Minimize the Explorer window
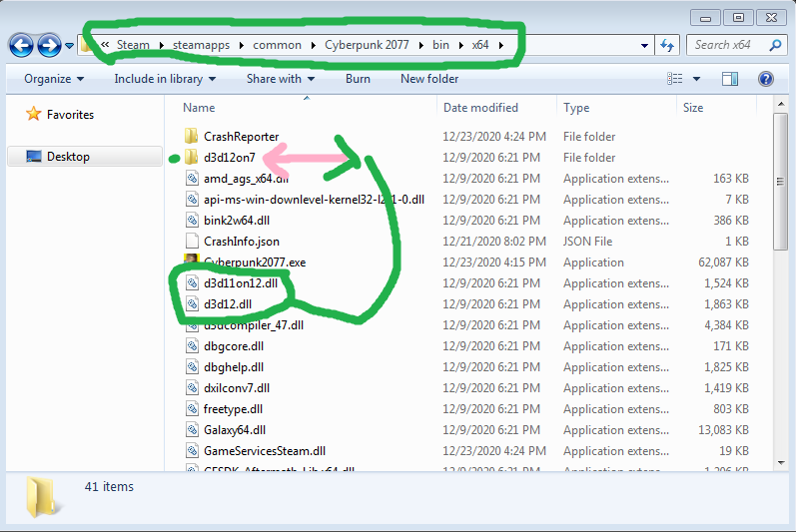 [x=705, y=18]
